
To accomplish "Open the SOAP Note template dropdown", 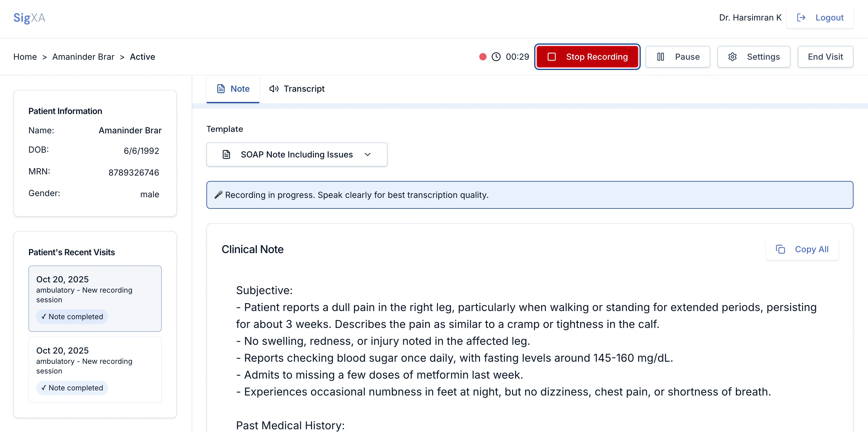I will point(296,154).
